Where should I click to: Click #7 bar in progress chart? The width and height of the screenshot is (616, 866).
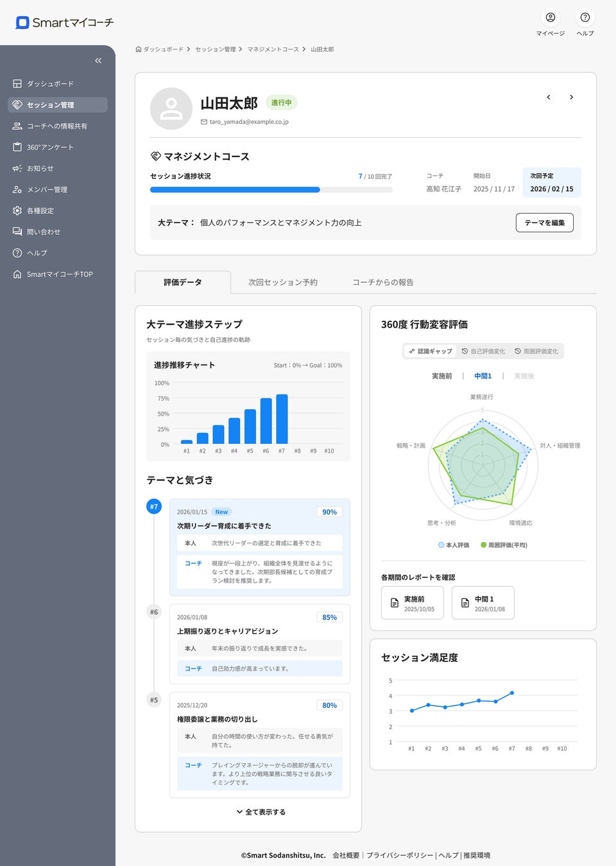coord(282,419)
